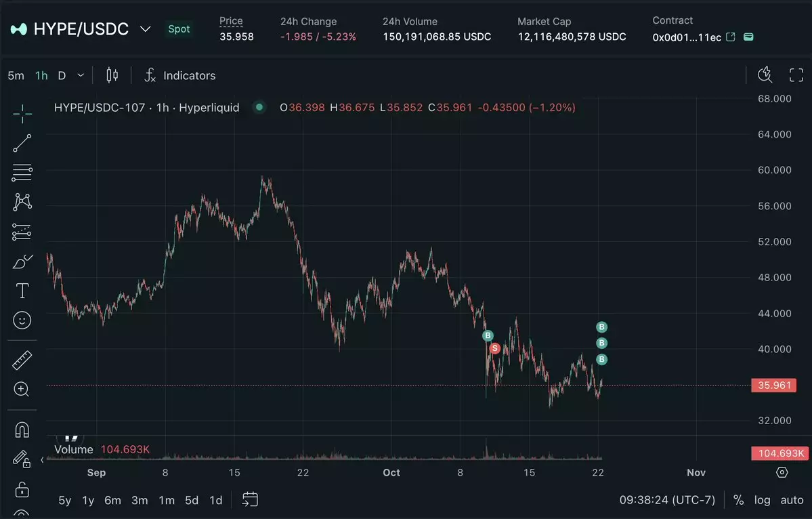The image size is (812, 519).
Task: Select the ruler measure tool
Action: pos(22,360)
